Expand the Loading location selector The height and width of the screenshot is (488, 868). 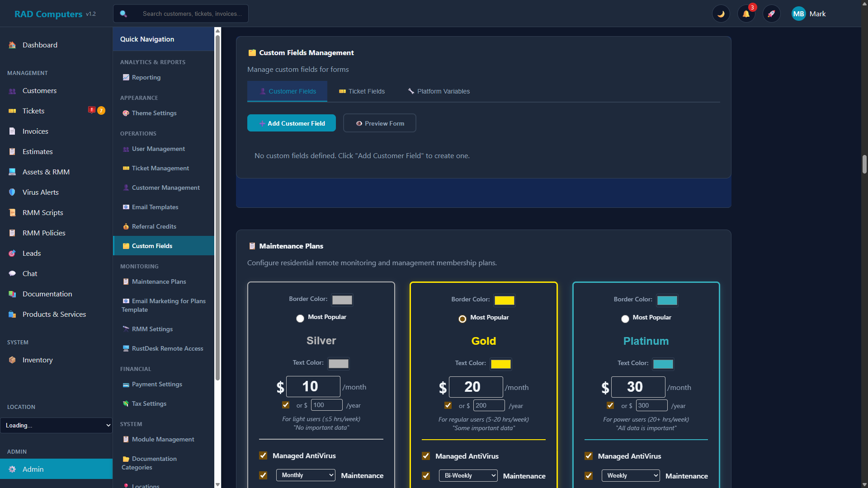pyautogui.click(x=56, y=425)
